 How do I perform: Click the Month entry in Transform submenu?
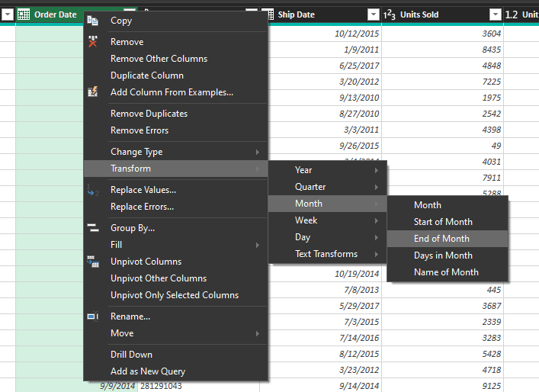[327, 204]
